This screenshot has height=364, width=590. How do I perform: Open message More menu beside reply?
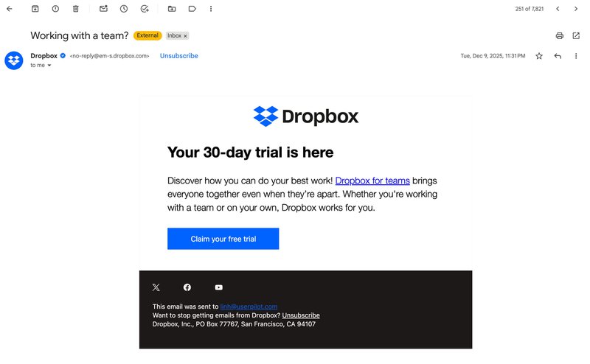[x=576, y=56]
